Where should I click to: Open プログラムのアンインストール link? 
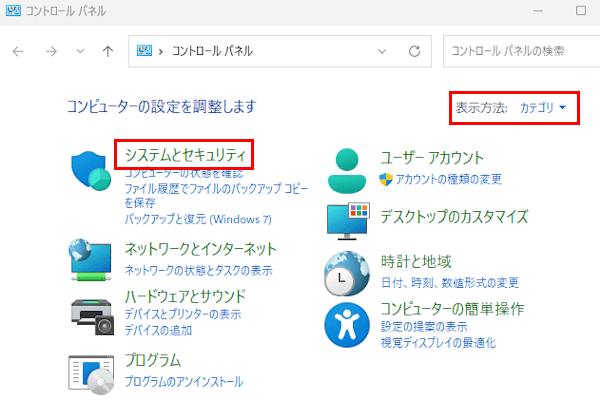(183, 381)
